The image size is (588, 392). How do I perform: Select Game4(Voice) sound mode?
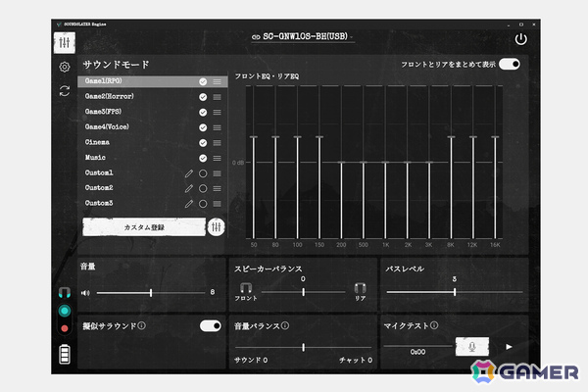(153, 127)
